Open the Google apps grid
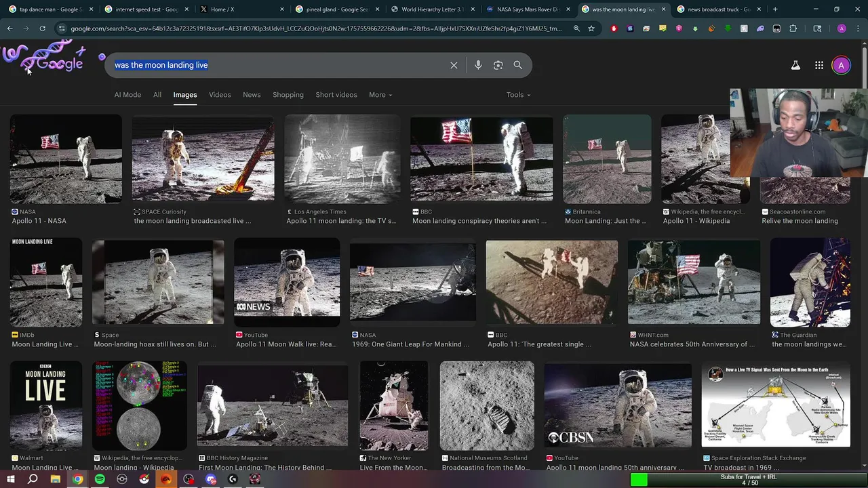 [x=819, y=65]
